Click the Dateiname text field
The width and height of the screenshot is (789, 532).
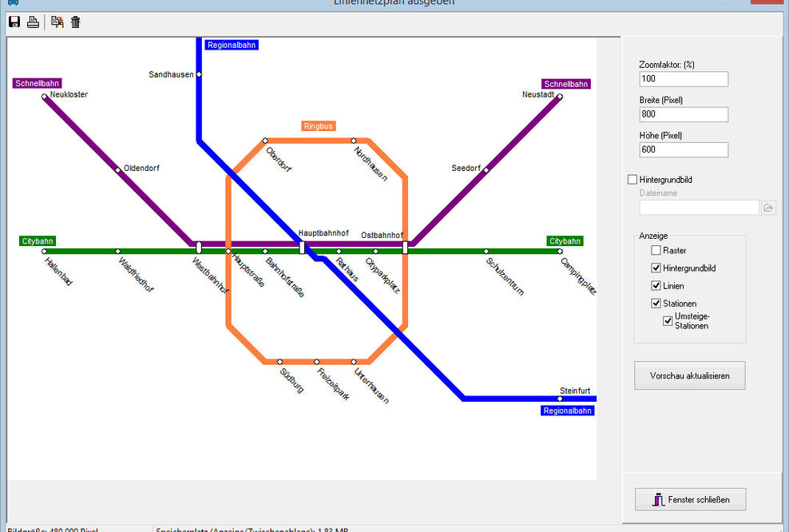(x=699, y=208)
